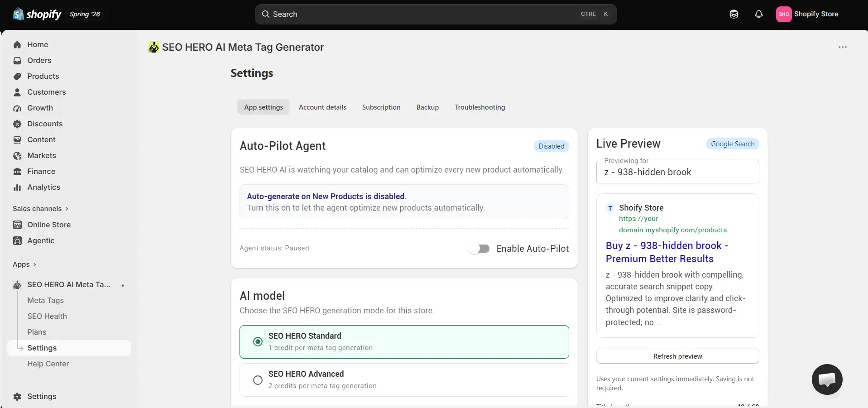The image size is (868, 408).
Task: Click the pin dot next to SEO HERO app
Action: pos(123,285)
